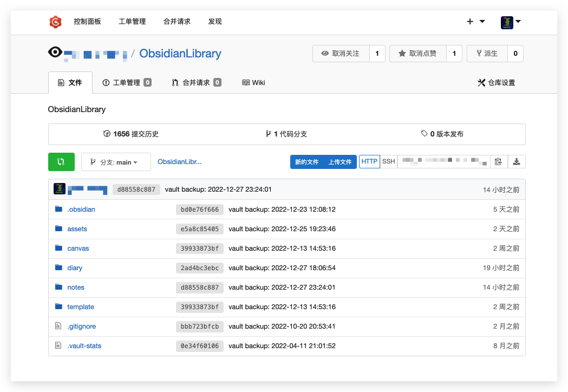View the 1 代码分支 branches list
568x392 pixels.
286,134
